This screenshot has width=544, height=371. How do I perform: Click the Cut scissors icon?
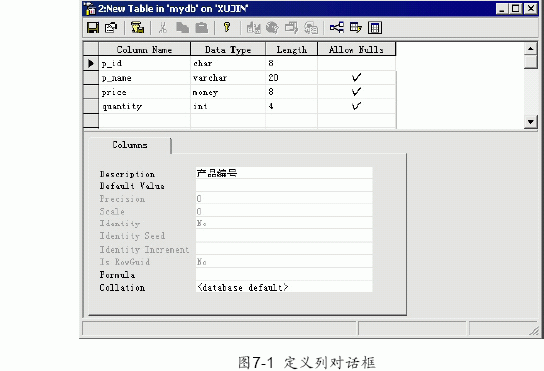point(163,28)
